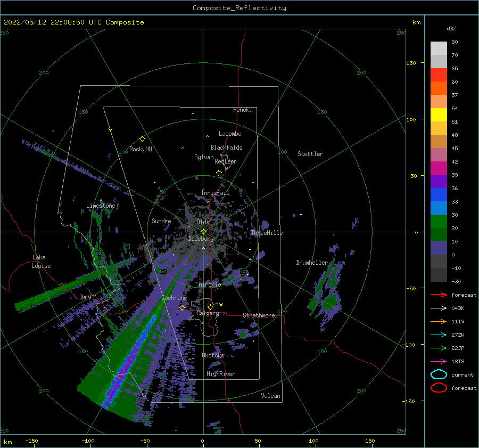479x448 pixels.
Task: Click the Banff label
Action: pyautogui.click(x=88, y=297)
